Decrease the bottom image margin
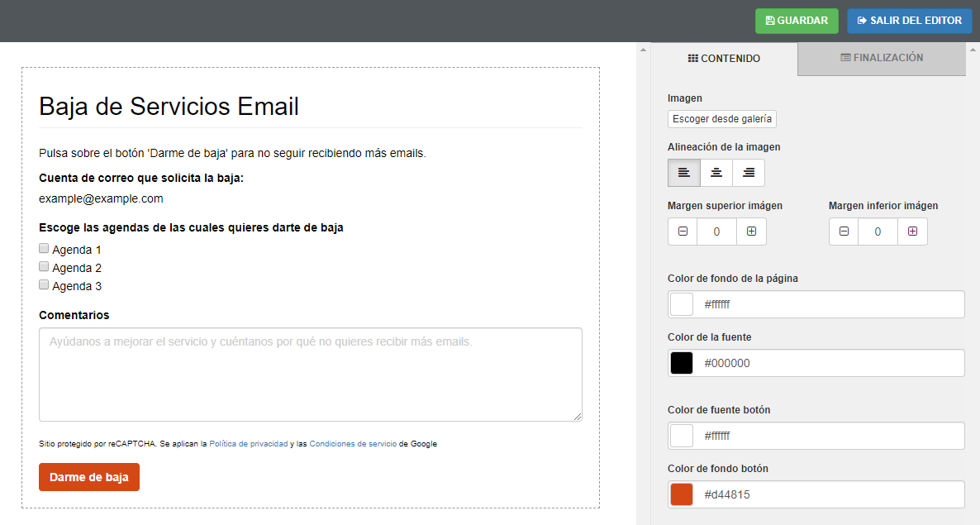Screen dimensions: 980x525 coord(844,231)
